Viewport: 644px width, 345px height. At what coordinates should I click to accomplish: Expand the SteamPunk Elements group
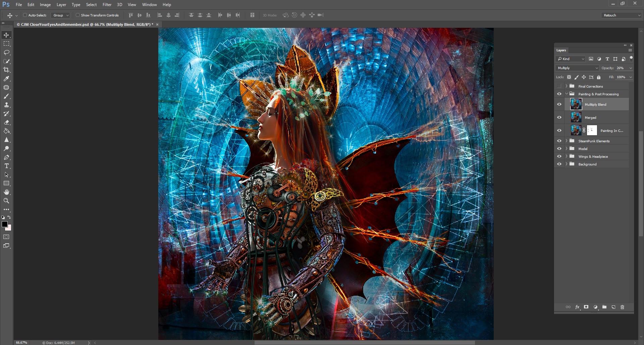tap(567, 141)
